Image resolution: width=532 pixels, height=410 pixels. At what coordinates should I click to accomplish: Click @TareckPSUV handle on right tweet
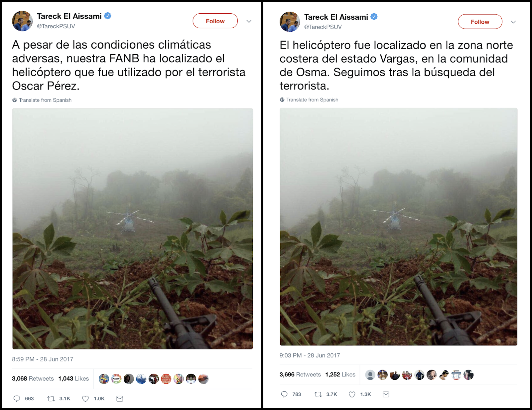coord(323,27)
